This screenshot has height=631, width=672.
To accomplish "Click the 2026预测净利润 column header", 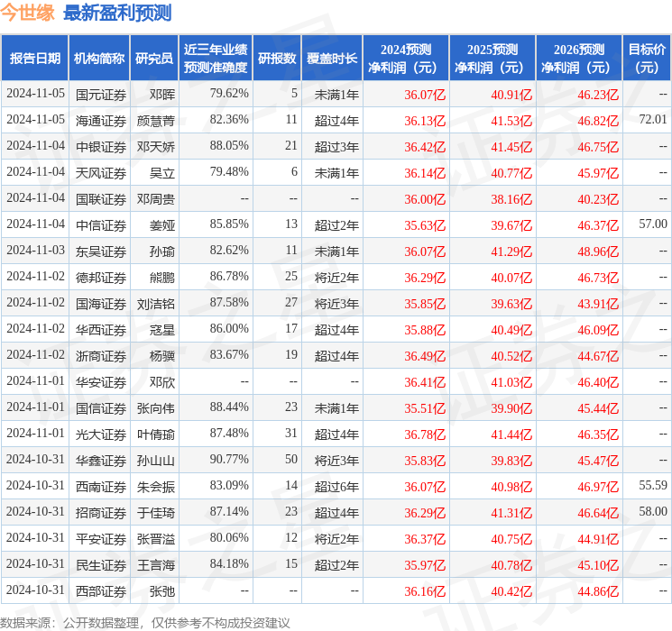I will click(x=578, y=59).
